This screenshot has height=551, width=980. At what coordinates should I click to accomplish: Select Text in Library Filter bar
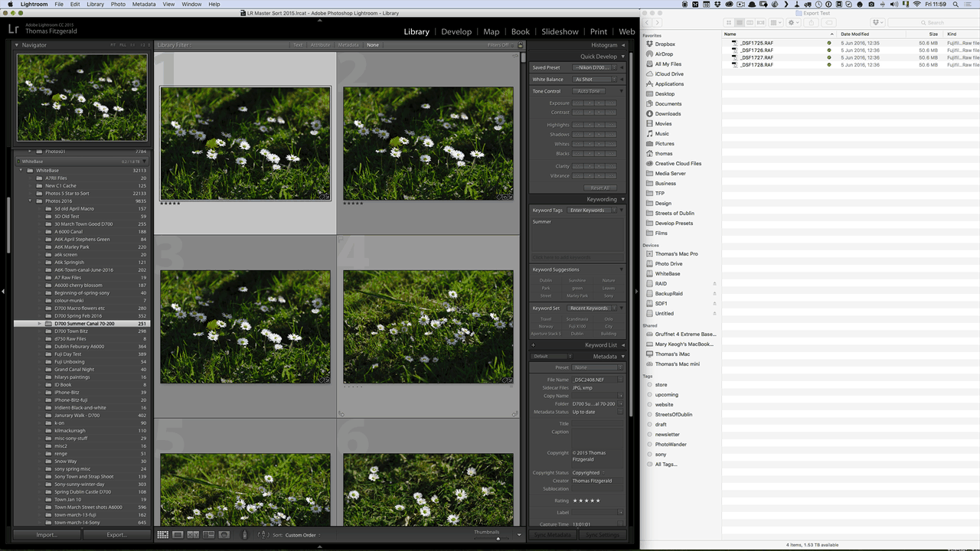298,45
